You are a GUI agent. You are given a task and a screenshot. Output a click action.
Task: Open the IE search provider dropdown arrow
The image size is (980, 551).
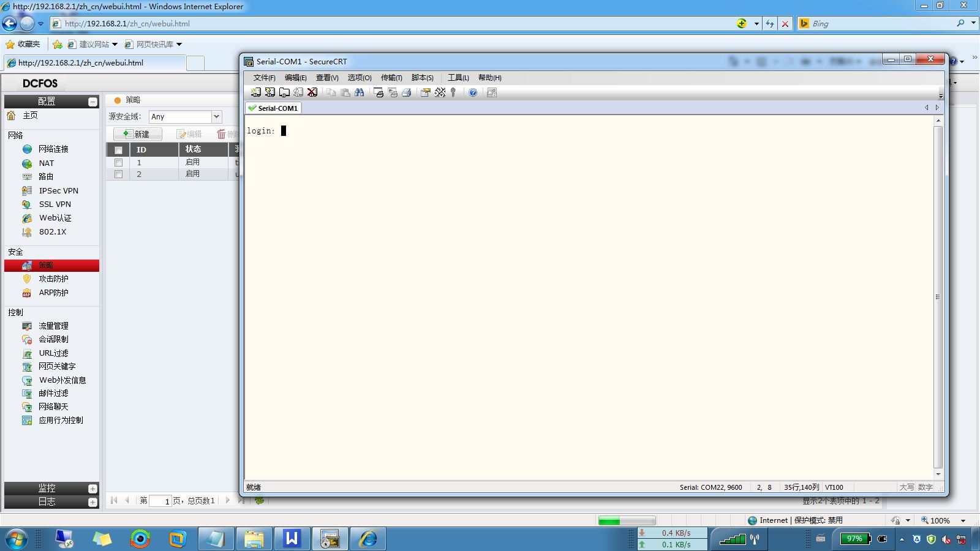(973, 23)
